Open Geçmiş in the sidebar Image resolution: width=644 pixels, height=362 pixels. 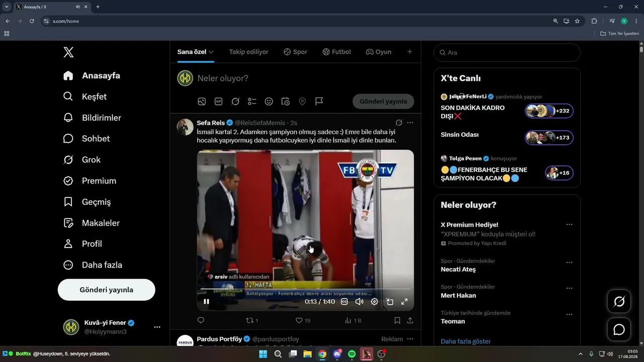[x=87, y=202]
